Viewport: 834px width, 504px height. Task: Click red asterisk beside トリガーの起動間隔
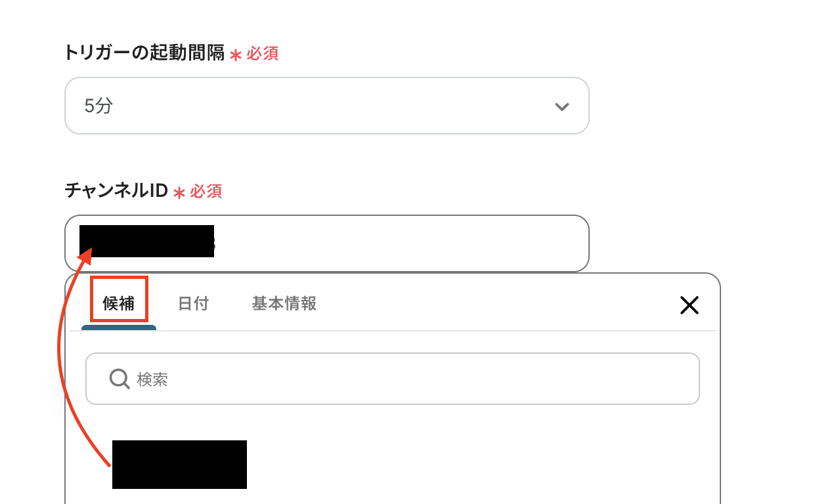tap(236, 55)
